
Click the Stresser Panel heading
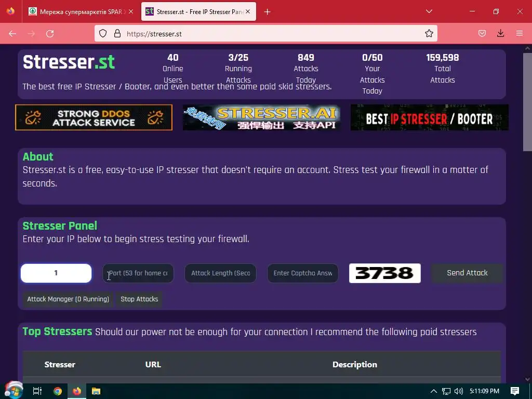60,225
